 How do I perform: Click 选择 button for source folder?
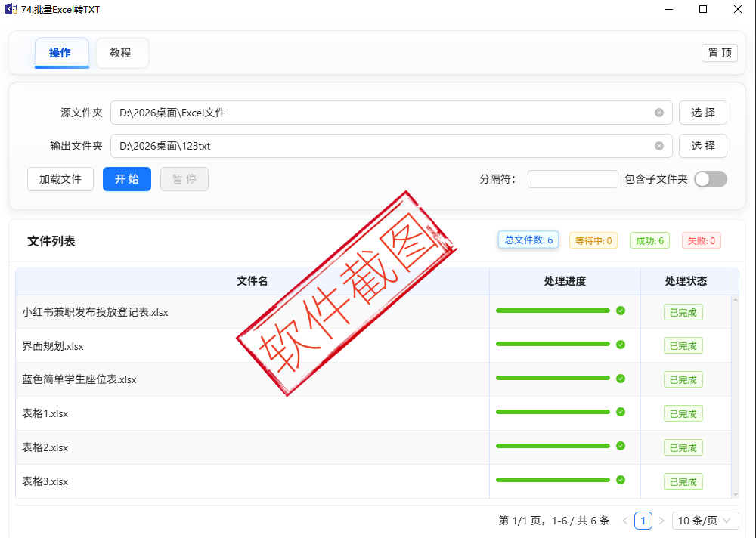tap(702, 113)
